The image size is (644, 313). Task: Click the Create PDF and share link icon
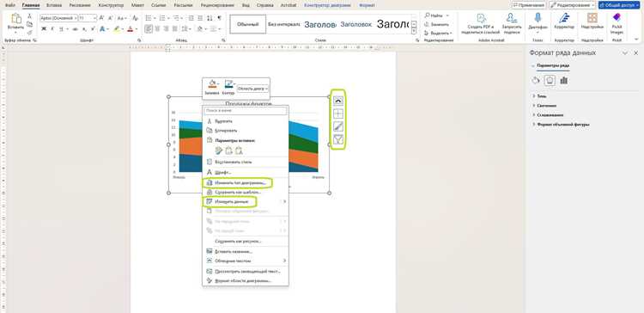pos(481,19)
